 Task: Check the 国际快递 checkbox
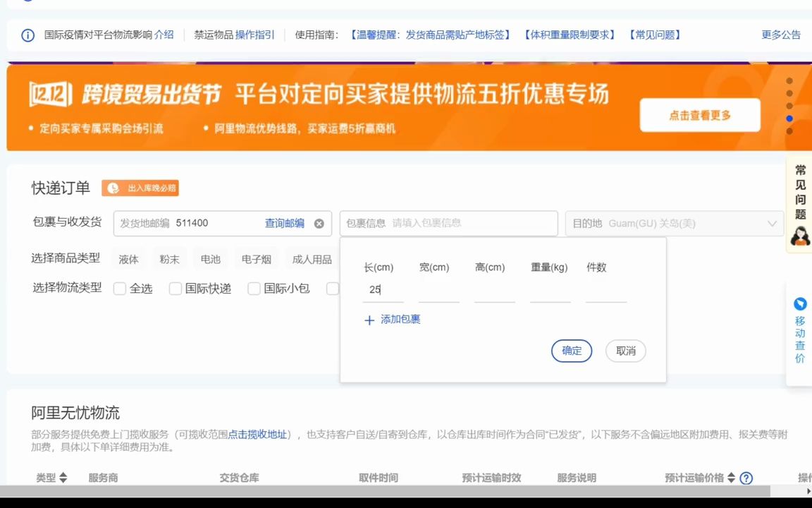pyautogui.click(x=176, y=289)
